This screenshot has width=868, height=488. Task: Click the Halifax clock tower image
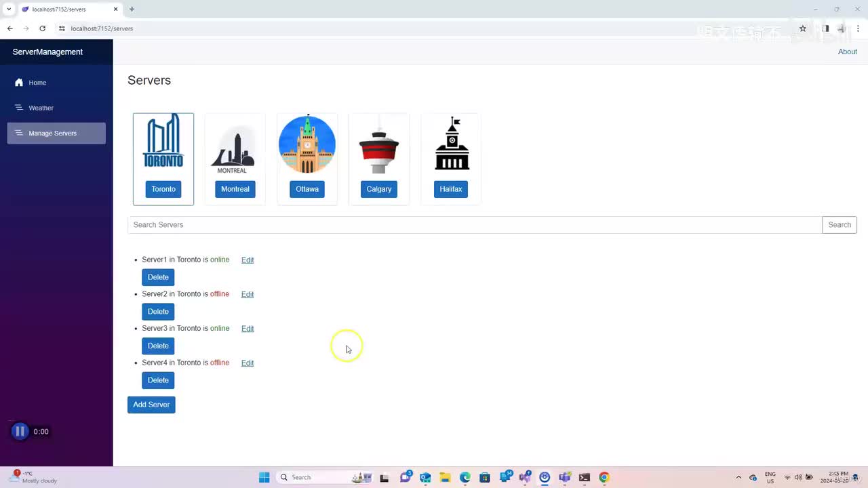coord(452,143)
